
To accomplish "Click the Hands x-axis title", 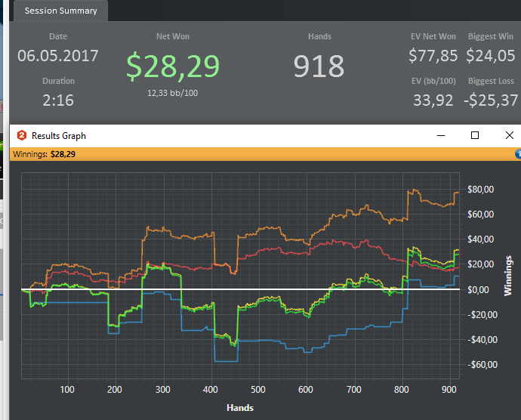I will coord(240,408).
